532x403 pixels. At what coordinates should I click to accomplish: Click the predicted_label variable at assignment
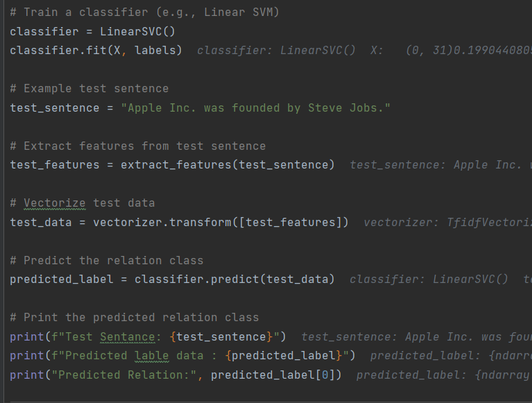click(x=62, y=280)
